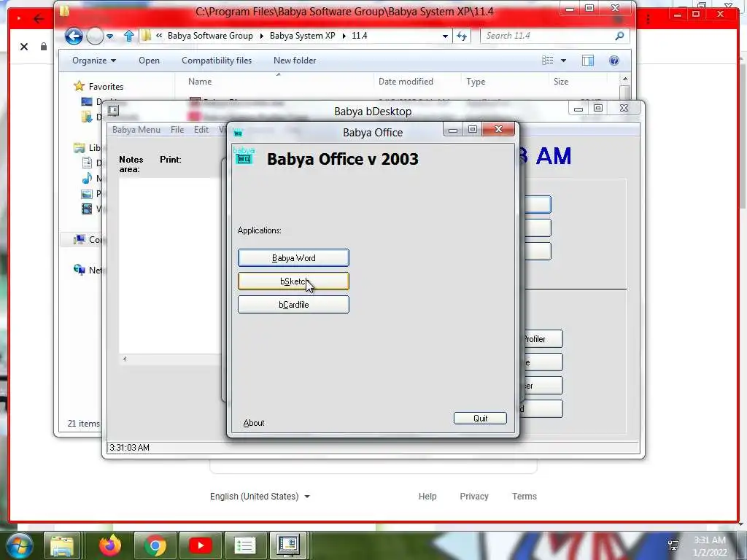Open the Help link on page
The height and width of the screenshot is (560, 747).
pyautogui.click(x=427, y=496)
